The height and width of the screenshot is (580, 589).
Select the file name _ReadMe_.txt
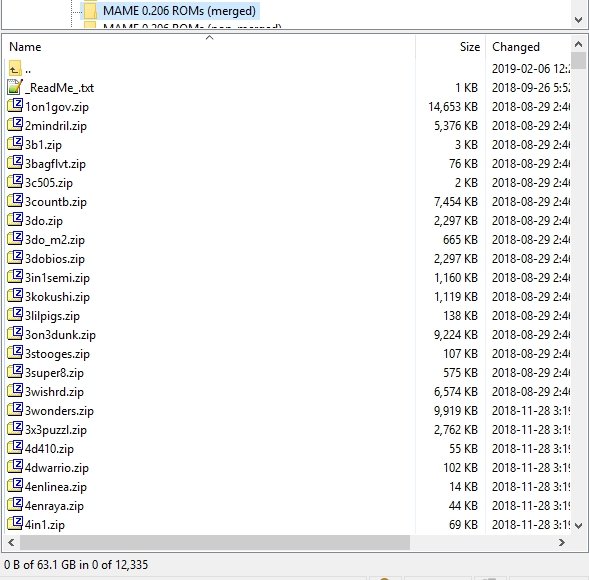[x=59, y=88]
